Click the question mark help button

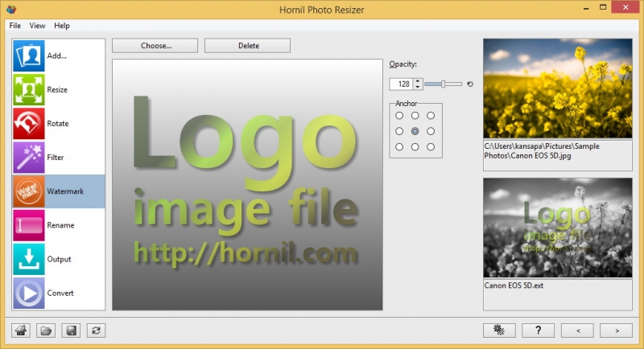click(x=538, y=331)
